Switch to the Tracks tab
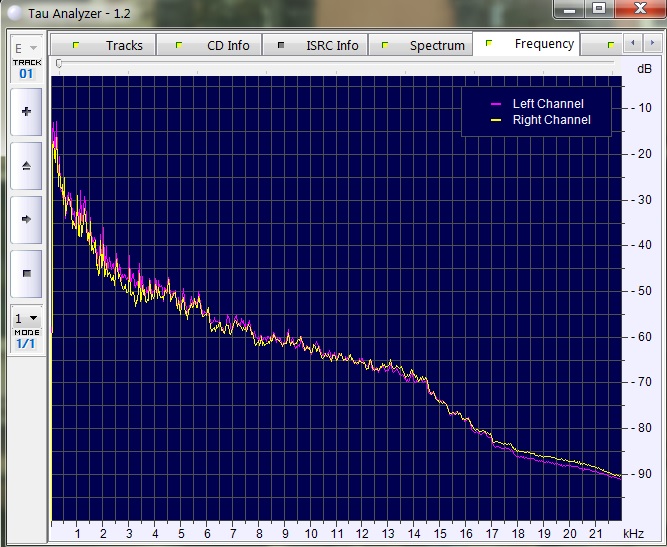This screenshot has height=547, width=667. 112,45
